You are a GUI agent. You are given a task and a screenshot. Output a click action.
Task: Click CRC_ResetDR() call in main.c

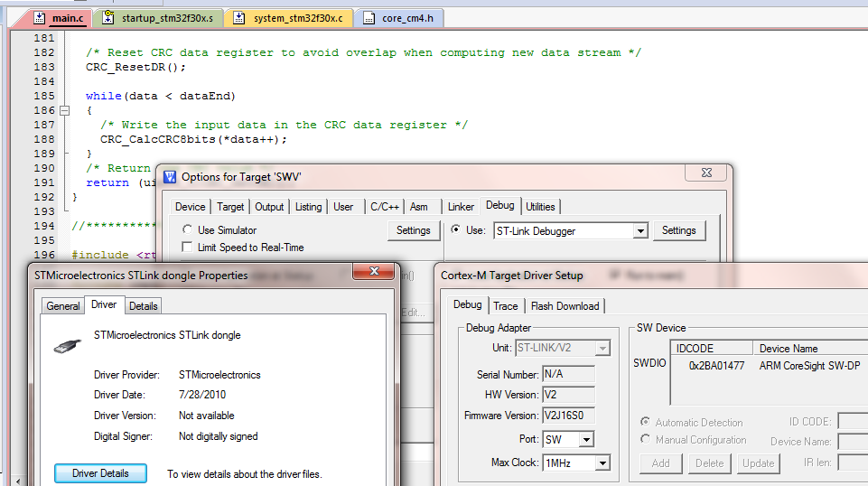(135, 67)
